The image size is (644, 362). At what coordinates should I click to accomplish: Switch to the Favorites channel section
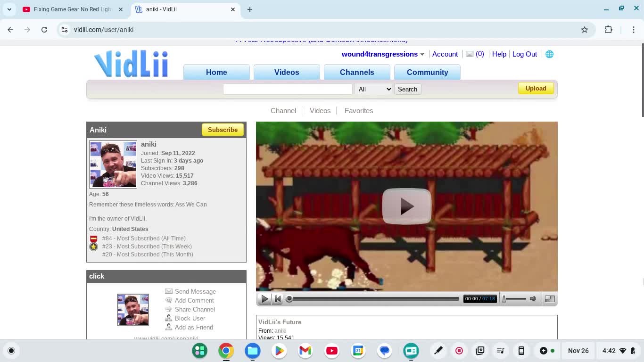358,111
